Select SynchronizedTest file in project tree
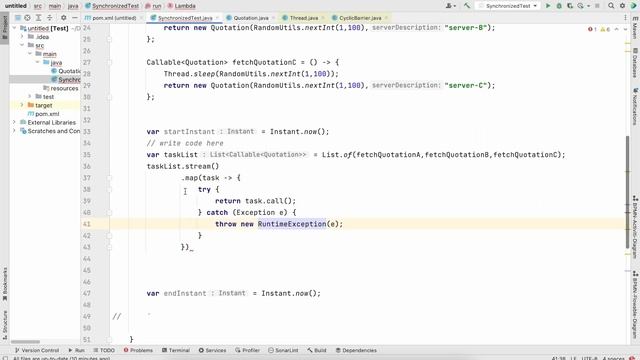The image size is (640, 360). (x=66, y=80)
